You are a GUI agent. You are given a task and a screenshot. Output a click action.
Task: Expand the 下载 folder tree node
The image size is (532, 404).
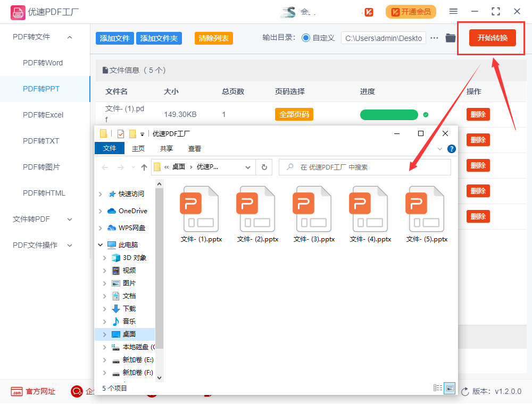tap(104, 309)
